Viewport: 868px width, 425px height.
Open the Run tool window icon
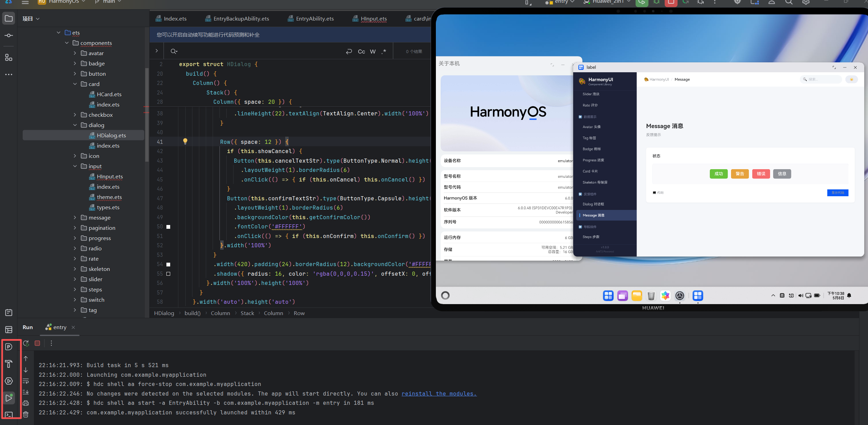(x=9, y=398)
